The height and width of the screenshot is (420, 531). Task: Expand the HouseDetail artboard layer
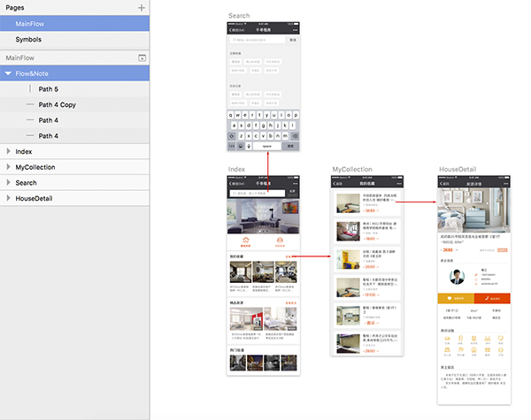8,199
